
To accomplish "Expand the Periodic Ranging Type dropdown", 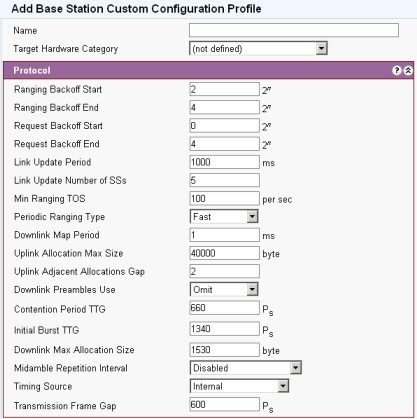I will tap(224, 217).
